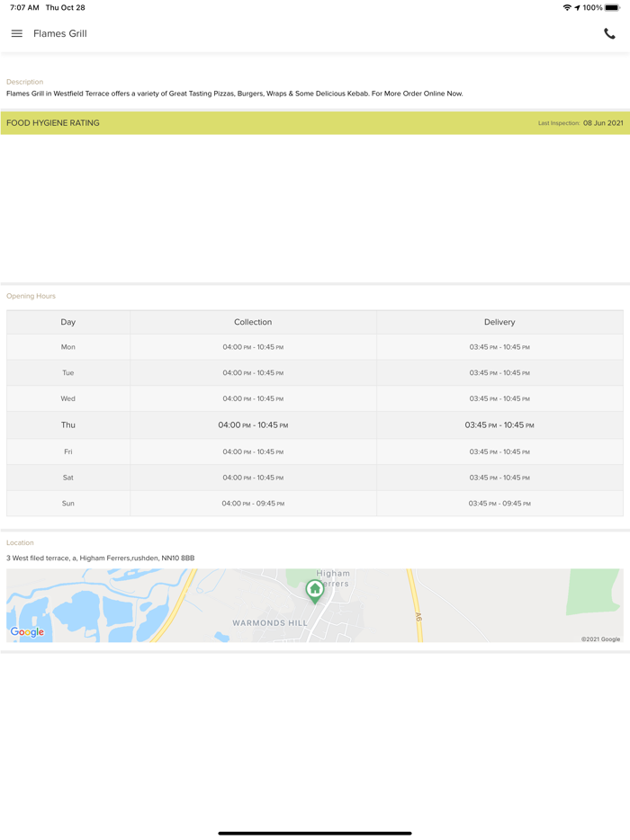Click Monday collection hours

click(253, 347)
